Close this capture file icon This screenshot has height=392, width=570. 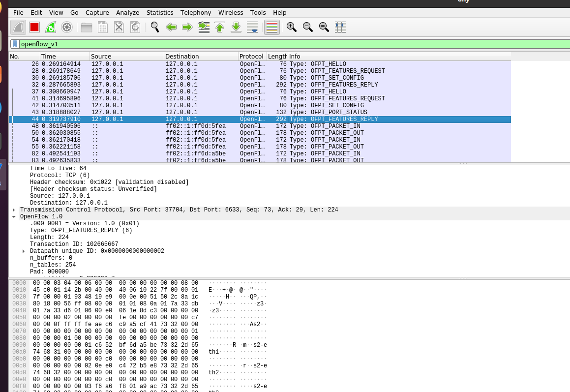[x=119, y=27]
